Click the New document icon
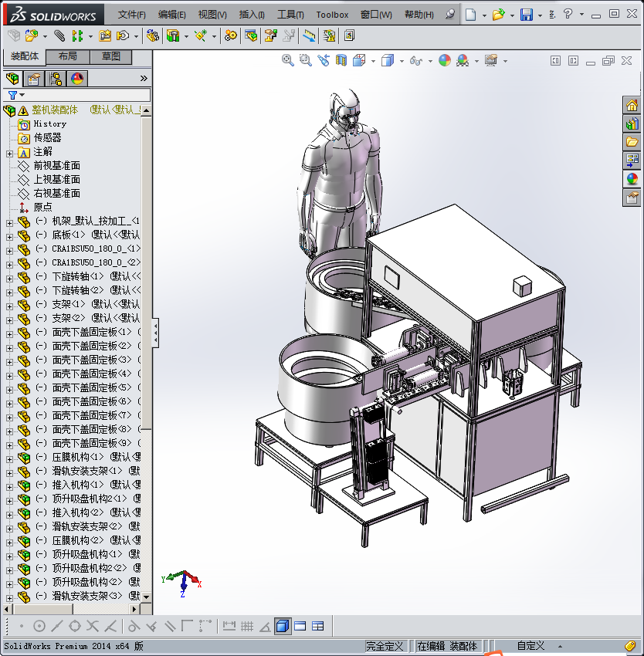 click(470, 15)
